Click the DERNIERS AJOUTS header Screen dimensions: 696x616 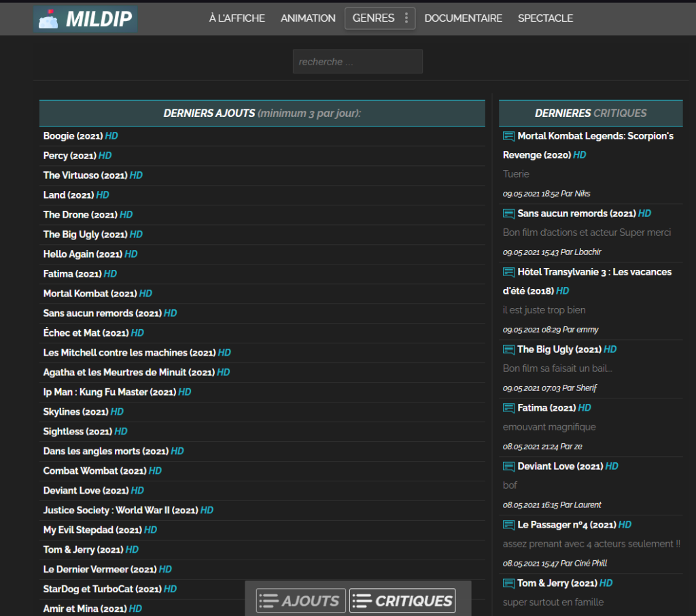[262, 114]
